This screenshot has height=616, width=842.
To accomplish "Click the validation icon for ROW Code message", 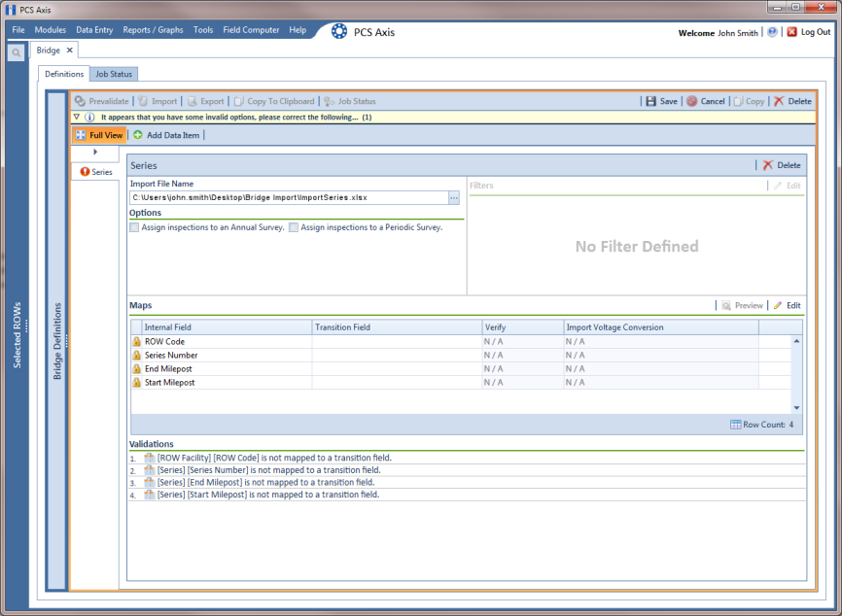I will coord(150,458).
